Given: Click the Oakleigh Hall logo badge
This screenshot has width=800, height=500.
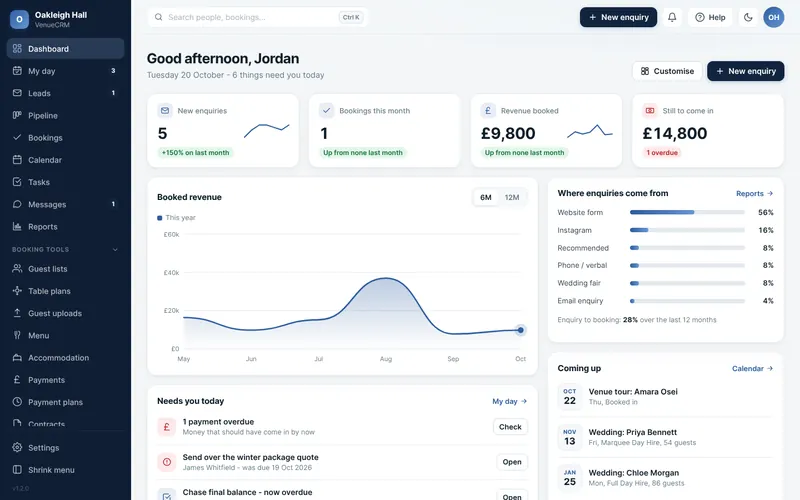Looking at the screenshot, I should tap(19, 19).
